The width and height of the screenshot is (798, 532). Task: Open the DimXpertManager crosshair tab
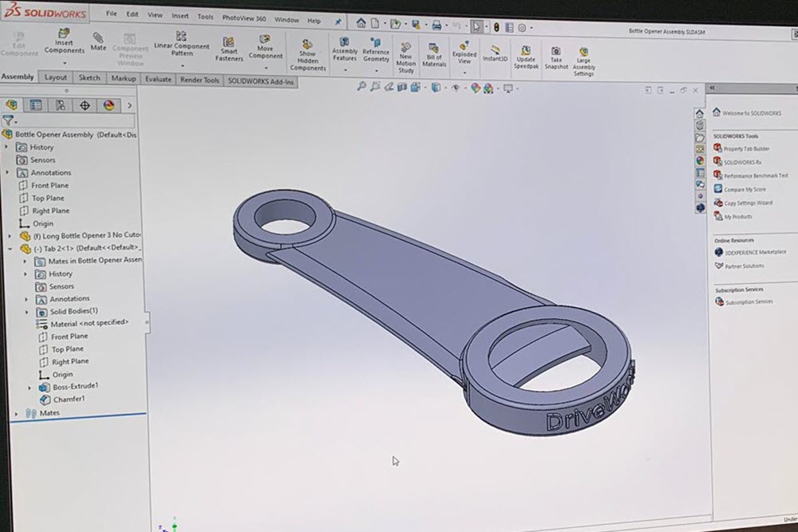click(x=85, y=105)
